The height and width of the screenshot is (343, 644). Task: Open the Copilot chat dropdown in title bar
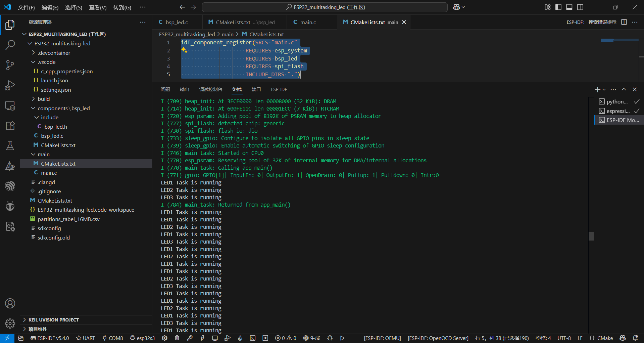(463, 7)
